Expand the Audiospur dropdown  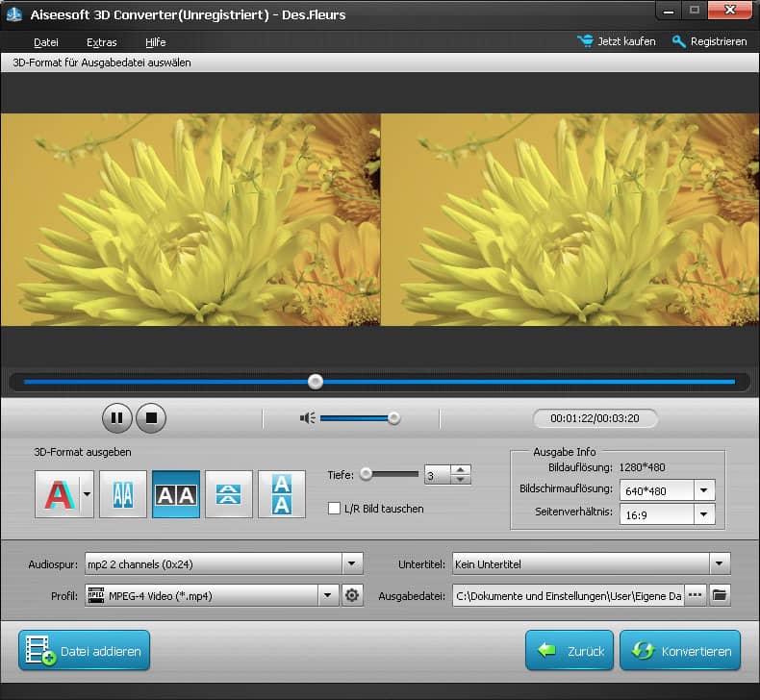click(x=352, y=563)
